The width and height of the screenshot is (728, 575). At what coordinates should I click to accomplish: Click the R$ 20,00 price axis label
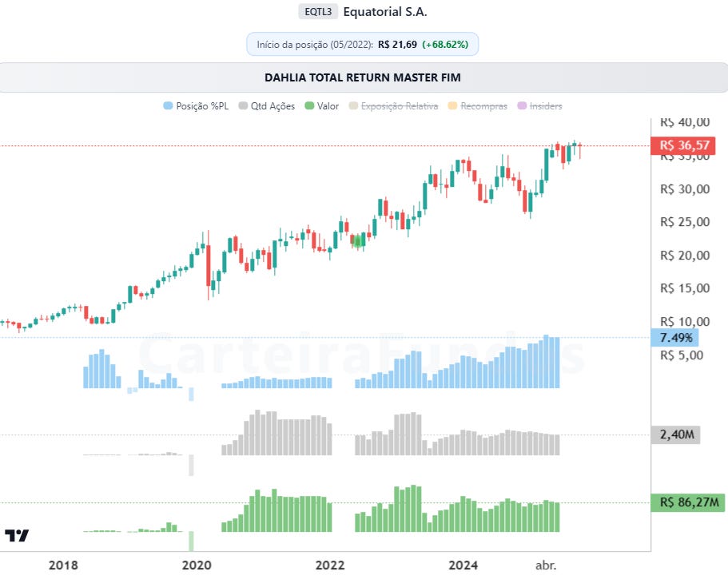(685, 256)
